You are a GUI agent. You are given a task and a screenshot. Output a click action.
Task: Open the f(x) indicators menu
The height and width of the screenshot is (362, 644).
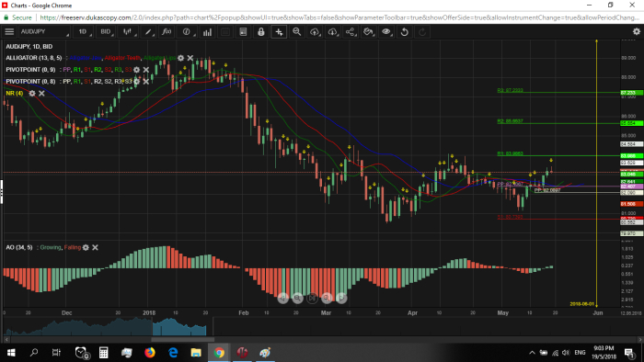coord(167,31)
